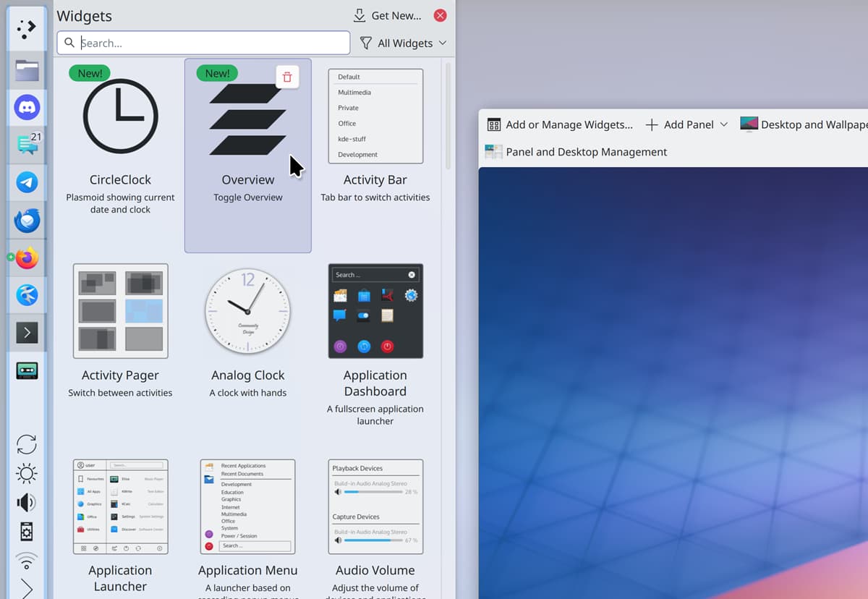The width and height of the screenshot is (868, 599).
Task: Open the file manager folder icon
Action: [x=27, y=71]
